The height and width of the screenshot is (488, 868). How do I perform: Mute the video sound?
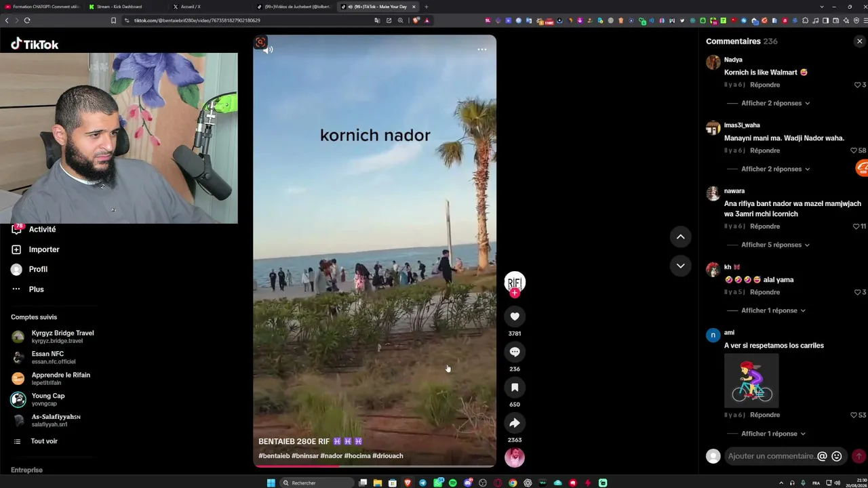[268, 49]
